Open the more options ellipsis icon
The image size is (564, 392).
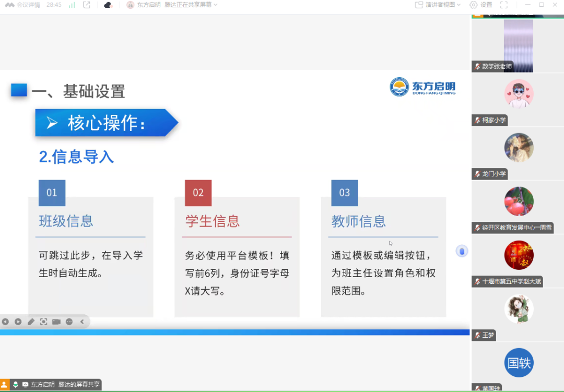[68, 322]
